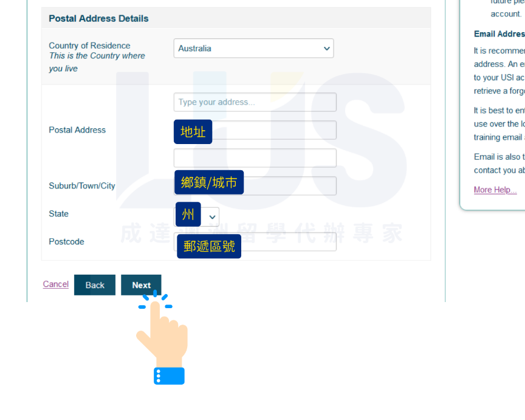The image size is (525, 420).
Task: Click the blue 地址 annotation tag
Action: pyautogui.click(x=193, y=131)
